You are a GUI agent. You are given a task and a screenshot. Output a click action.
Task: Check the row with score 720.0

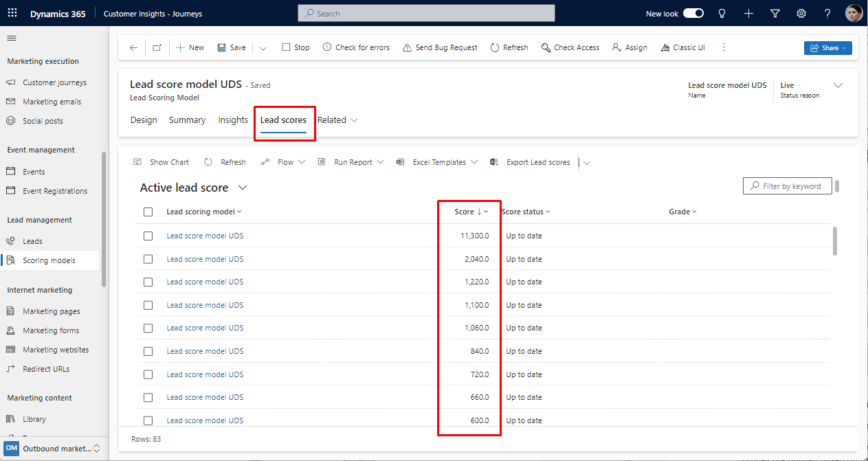pos(148,374)
